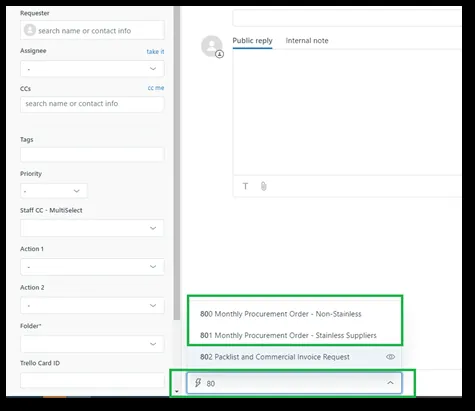Open the Assignee dropdown
475x411 pixels.
pos(92,69)
